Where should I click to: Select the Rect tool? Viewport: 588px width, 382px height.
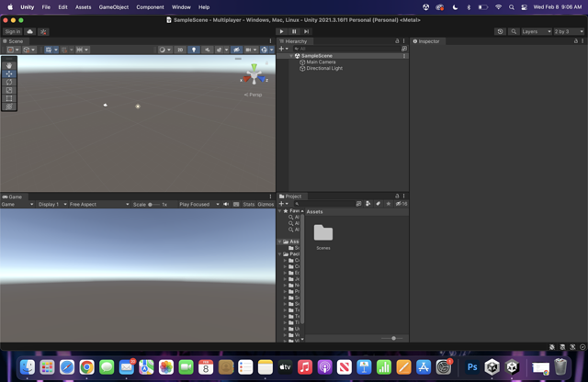[x=9, y=98]
